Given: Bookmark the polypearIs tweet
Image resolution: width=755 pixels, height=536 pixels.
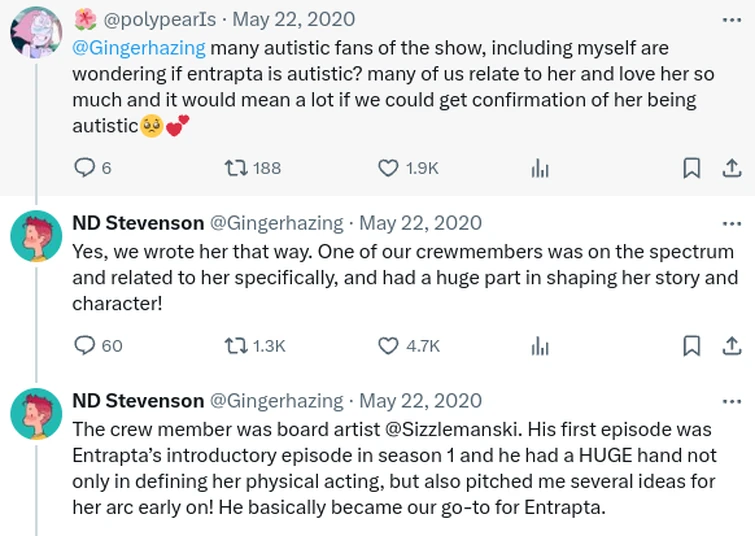Looking at the screenshot, I should 691,168.
